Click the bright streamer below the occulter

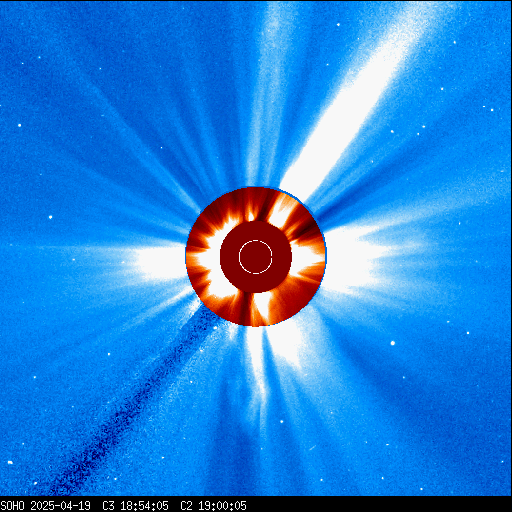point(267,353)
